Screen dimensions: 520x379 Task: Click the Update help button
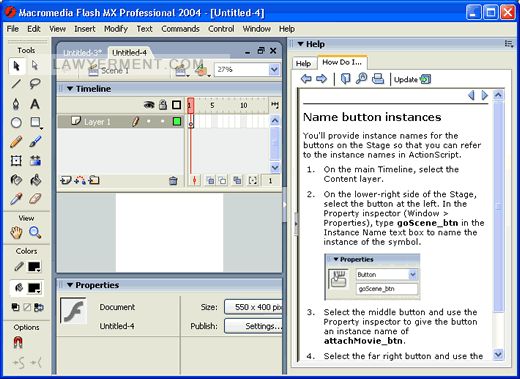coord(412,79)
